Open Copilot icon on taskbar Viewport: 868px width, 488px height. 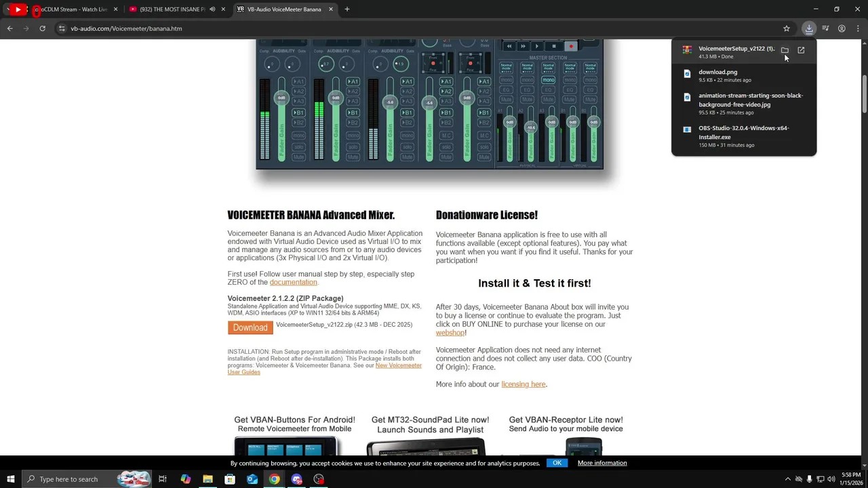[185, 479]
